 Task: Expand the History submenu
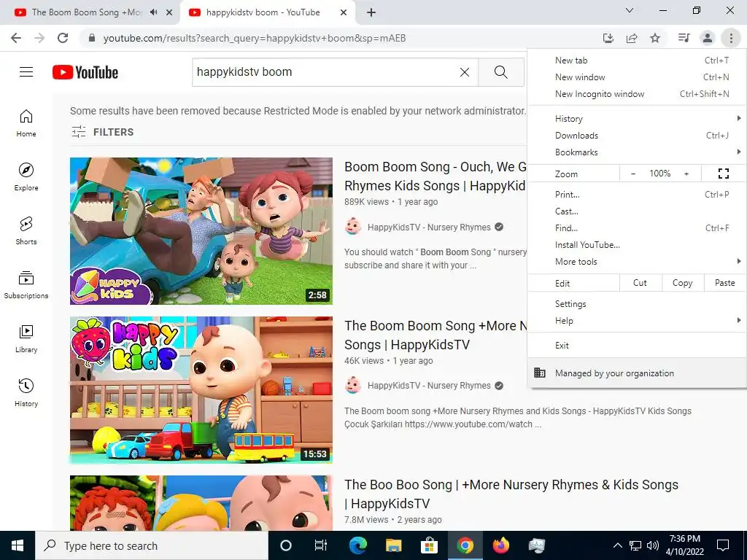point(637,119)
